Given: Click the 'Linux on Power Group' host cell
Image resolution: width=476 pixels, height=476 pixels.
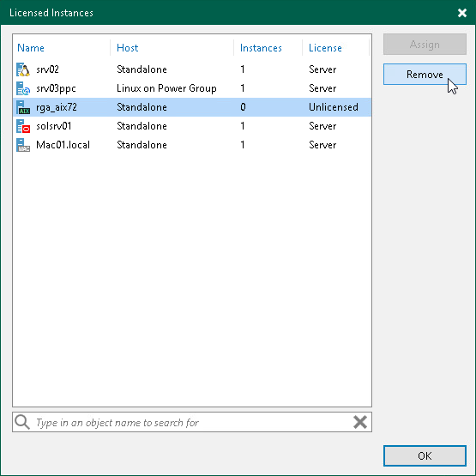Looking at the screenshot, I should click(x=166, y=88).
